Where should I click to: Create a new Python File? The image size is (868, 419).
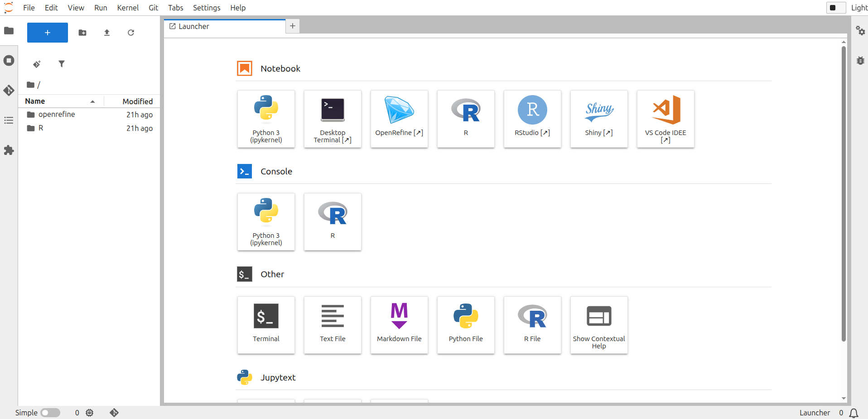click(x=466, y=325)
